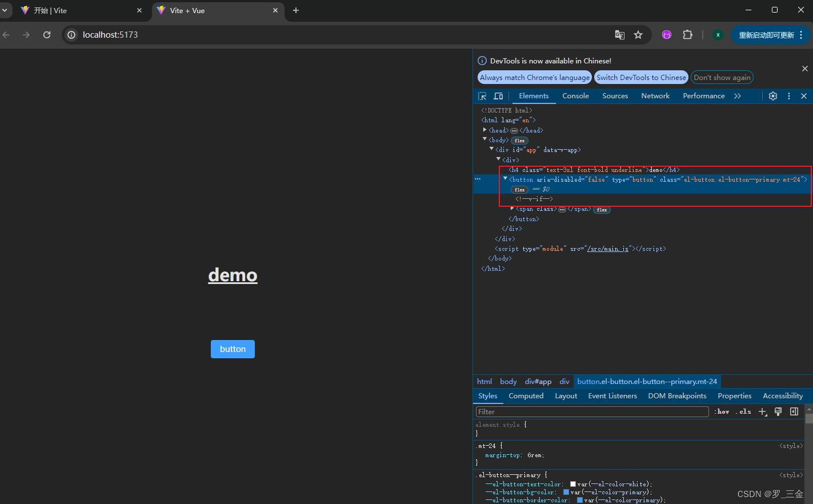This screenshot has width=813, height=504.
Task: Expand the head node
Action: (x=485, y=130)
